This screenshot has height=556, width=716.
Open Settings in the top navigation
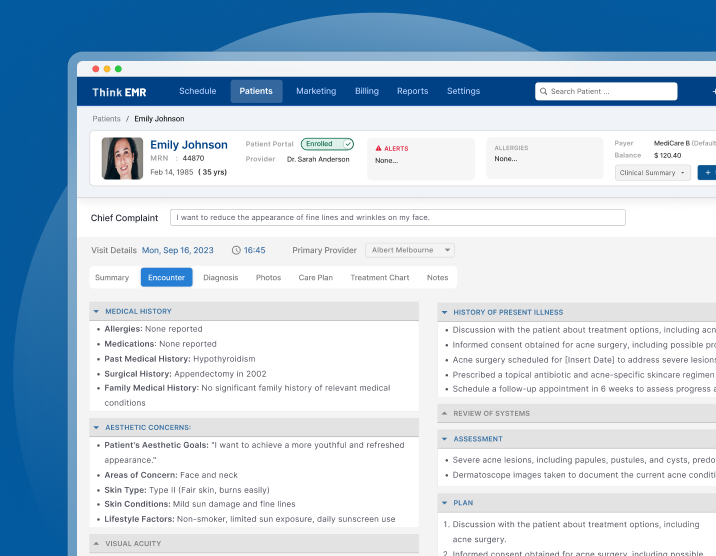pyautogui.click(x=463, y=91)
